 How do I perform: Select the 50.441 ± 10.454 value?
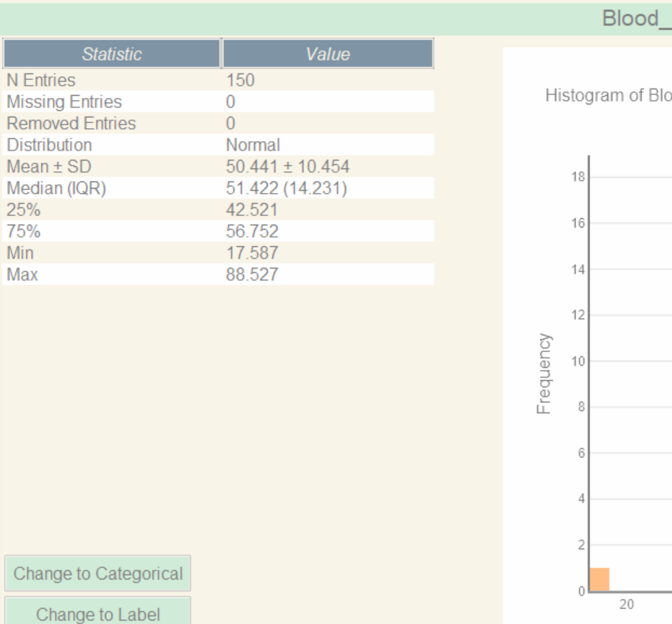tap(287, 166)
